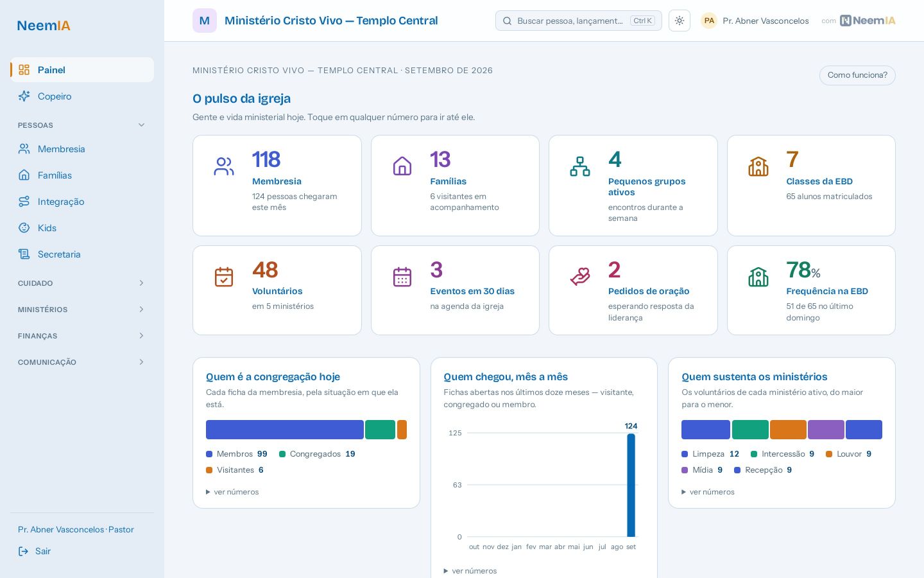Open Famílias in the sidebar menu
Viewport: 924px width, 578px height.
[82, 175]
